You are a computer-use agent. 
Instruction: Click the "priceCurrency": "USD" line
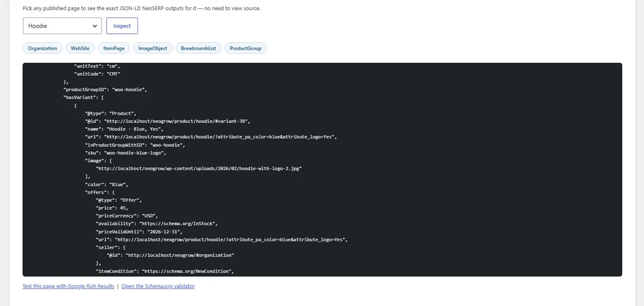(127, 216)
